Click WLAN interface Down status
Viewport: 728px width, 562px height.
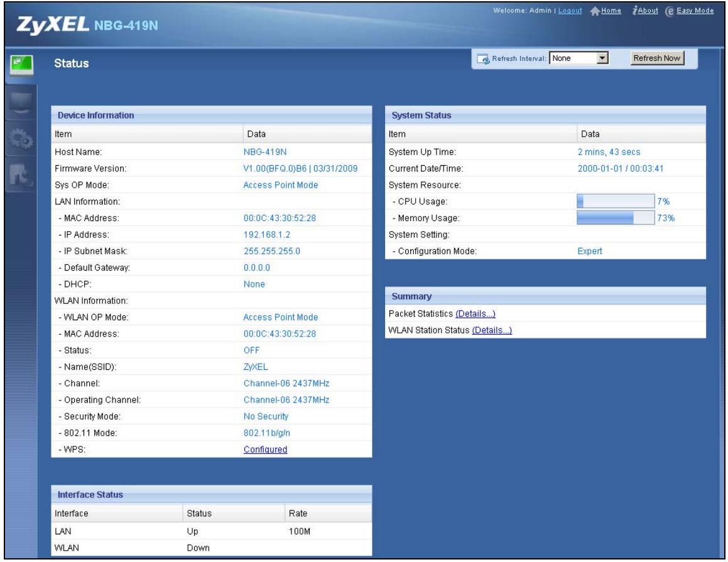(x=198, y=548)
